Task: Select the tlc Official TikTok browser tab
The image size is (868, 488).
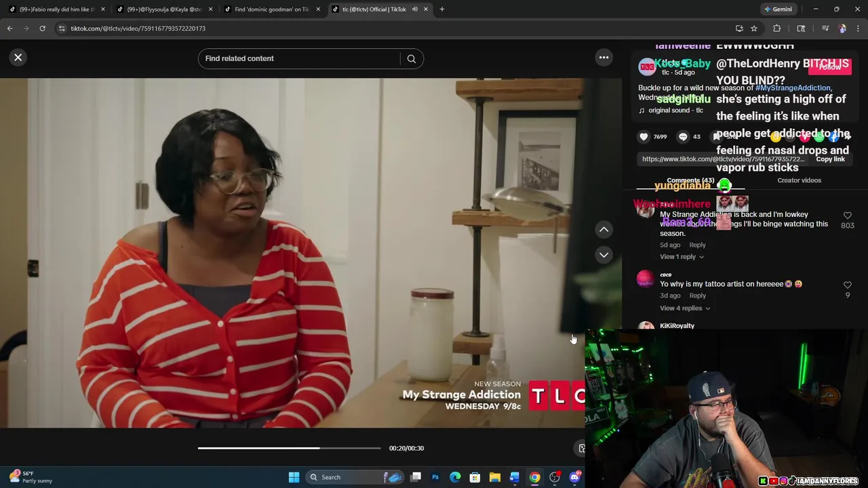Action: pyautogui.click(x=373, y=9)
